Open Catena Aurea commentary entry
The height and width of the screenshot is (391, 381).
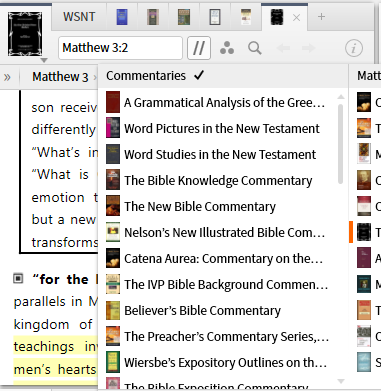click(223, 259)
